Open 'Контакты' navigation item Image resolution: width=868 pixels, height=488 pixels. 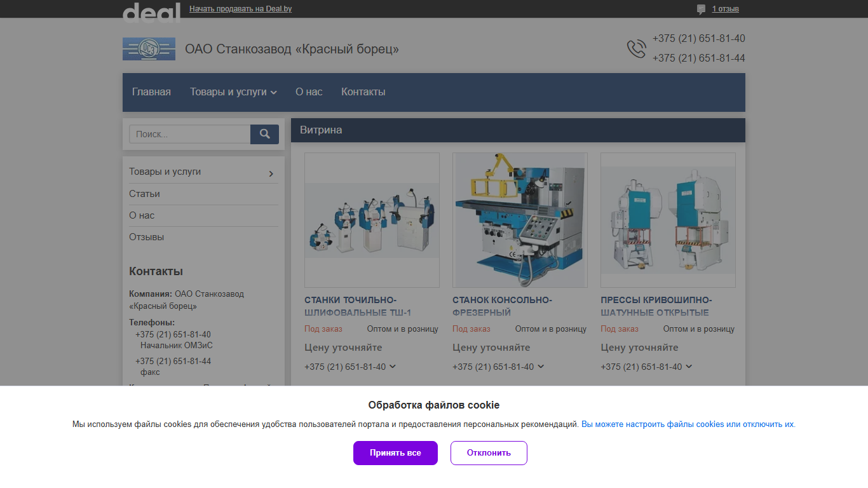pos(363,92)
